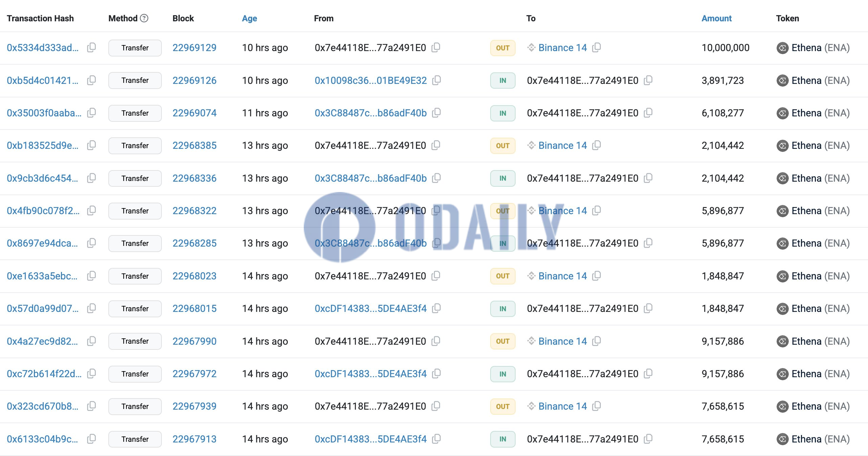Copy transaction hash 0xb5d4c01421

91,81
